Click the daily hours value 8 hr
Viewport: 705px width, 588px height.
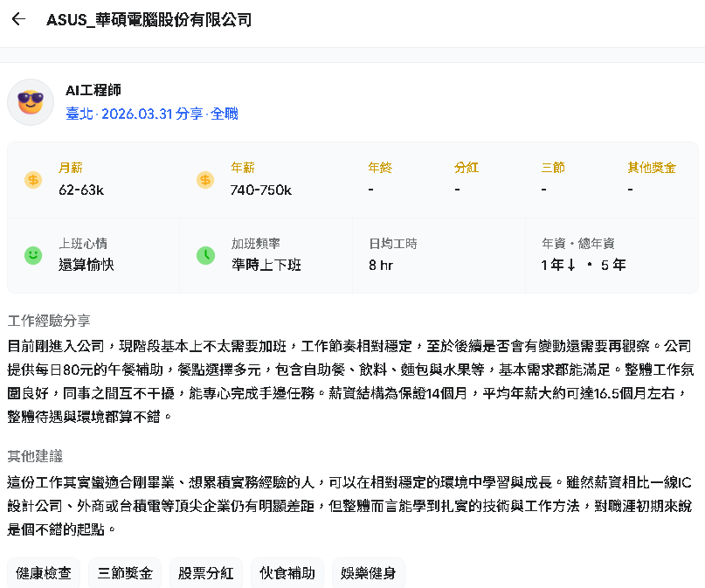pos(381,266)
